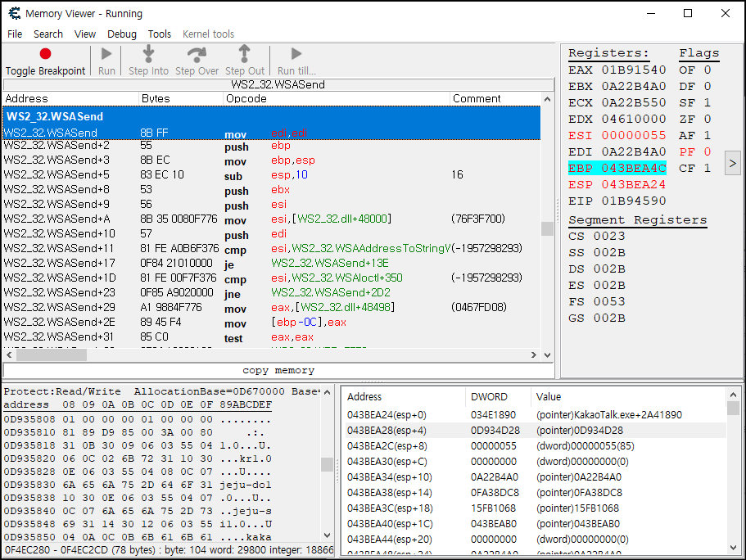Open the View menu
The image size is (746, 560).
coord(85,34)
